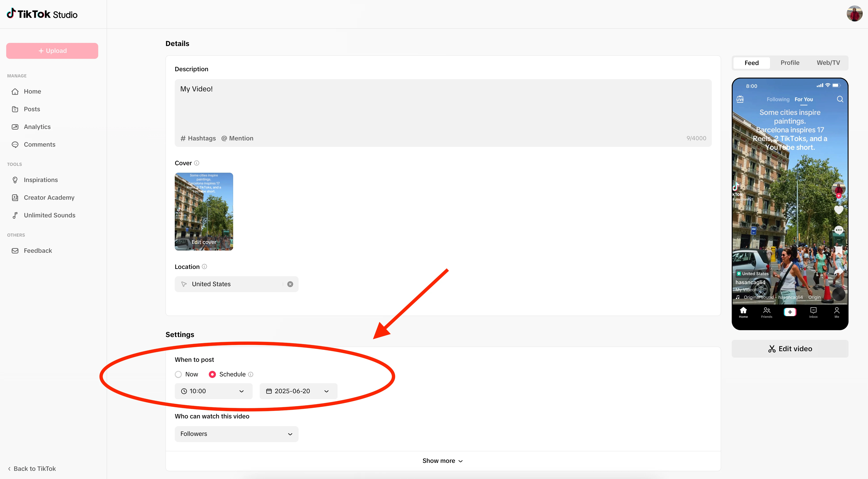Screen dimensions: 868x479
Task: Click the Home house icon in sidebar
Action: point(15,92)
